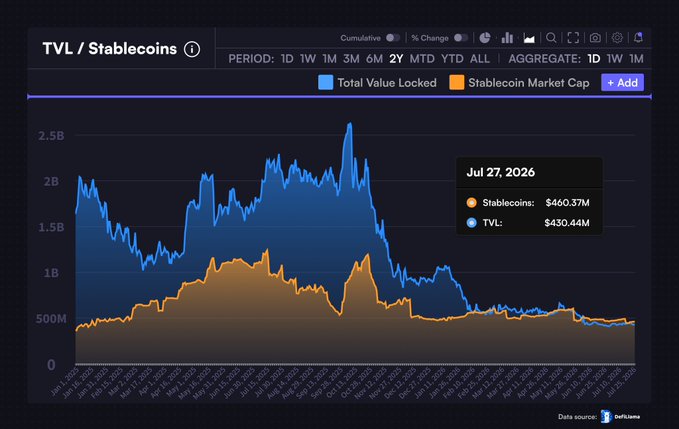Expand chart to fullscreen
This screenshot has height=429, width=679.
[573, 38]
